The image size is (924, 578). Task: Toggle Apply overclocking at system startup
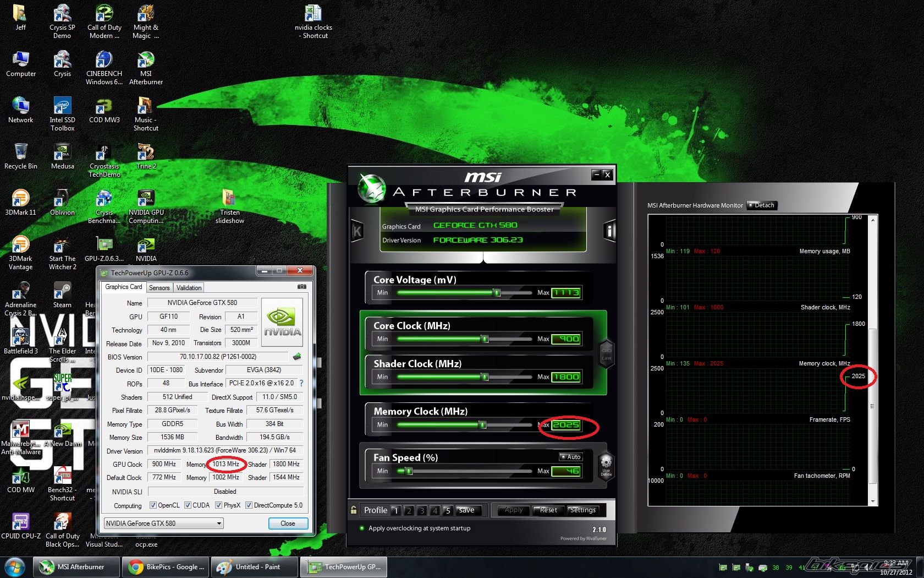click(362, 528)
